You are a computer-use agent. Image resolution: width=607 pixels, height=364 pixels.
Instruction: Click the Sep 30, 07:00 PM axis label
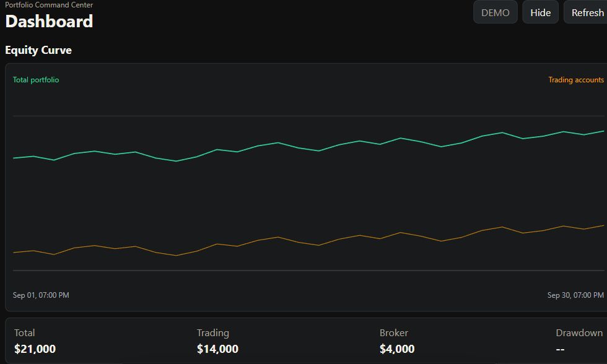click(x=575, y=295)
